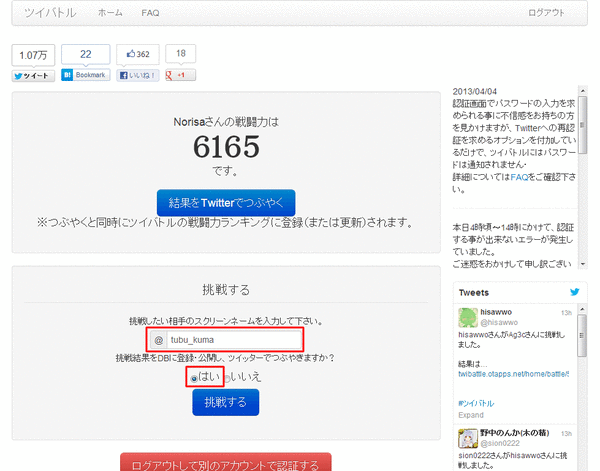Click ログアウトして別のアカウントで認証する button
Image resolution: width=600 pixels, height=471 pixels.
(x=226, y=463)
